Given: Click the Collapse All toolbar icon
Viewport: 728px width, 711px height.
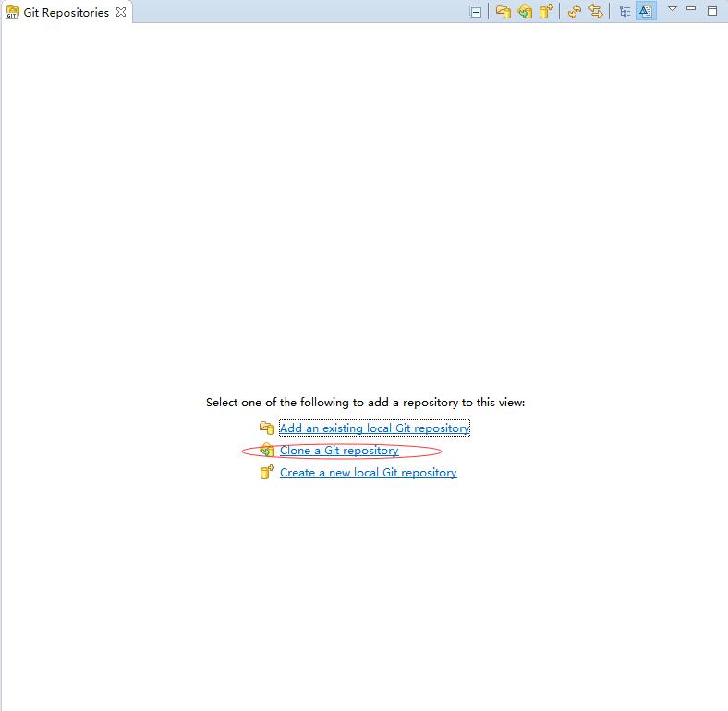Looking at the screenshot, I should point(476,12).
